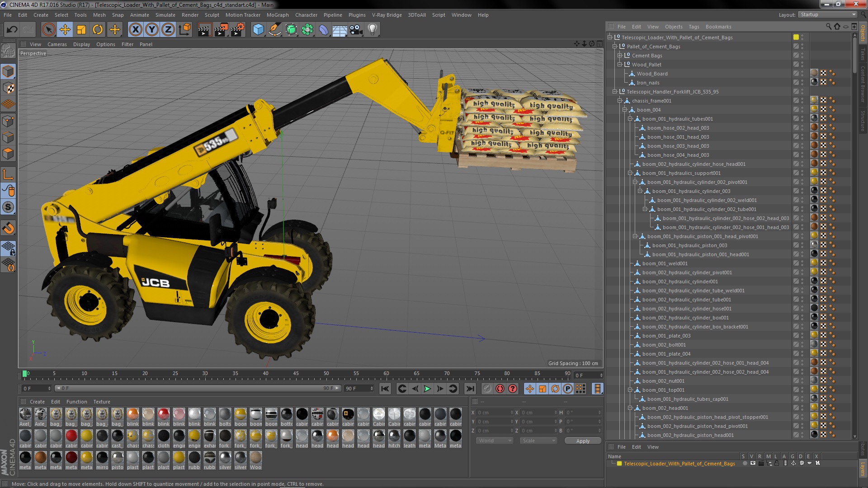Open the Texture menu in the material manager
Image resolution: width=868 pixels, height=488 pixels.
tap(101, 402)
